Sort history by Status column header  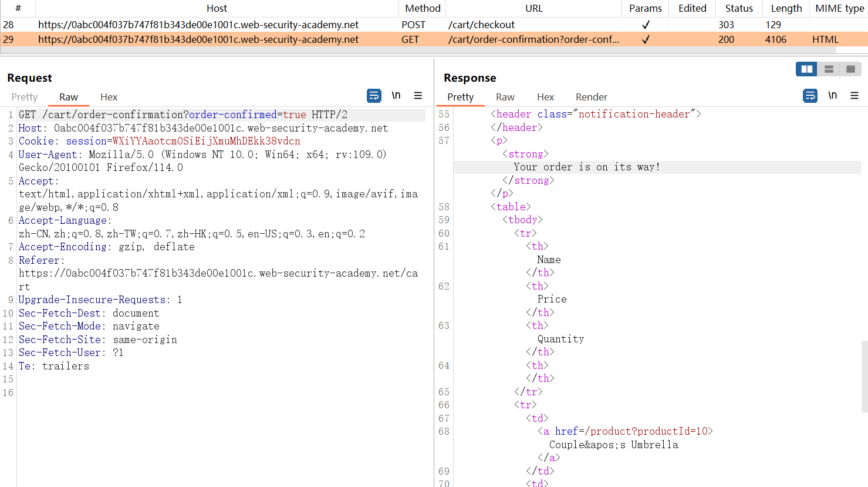click(738, 8)
